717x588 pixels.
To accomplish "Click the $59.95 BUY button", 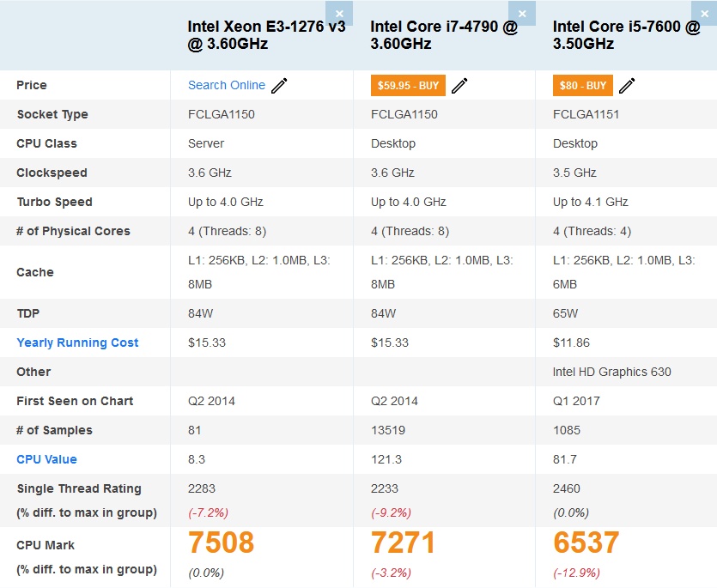I will point(407,85).
